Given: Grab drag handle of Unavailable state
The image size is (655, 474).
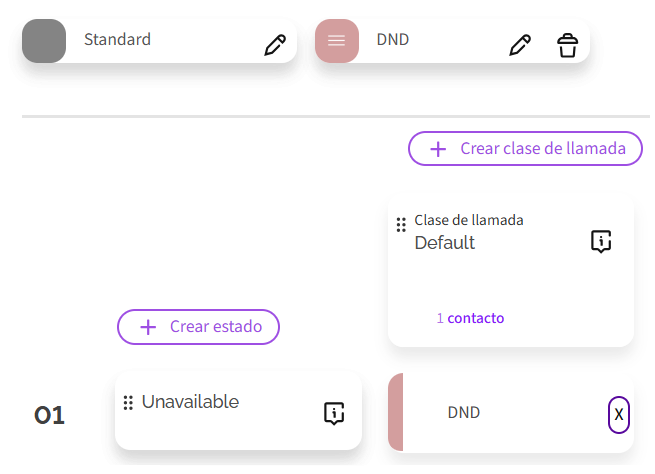Looking at the screenshot, I should (128, 403).
